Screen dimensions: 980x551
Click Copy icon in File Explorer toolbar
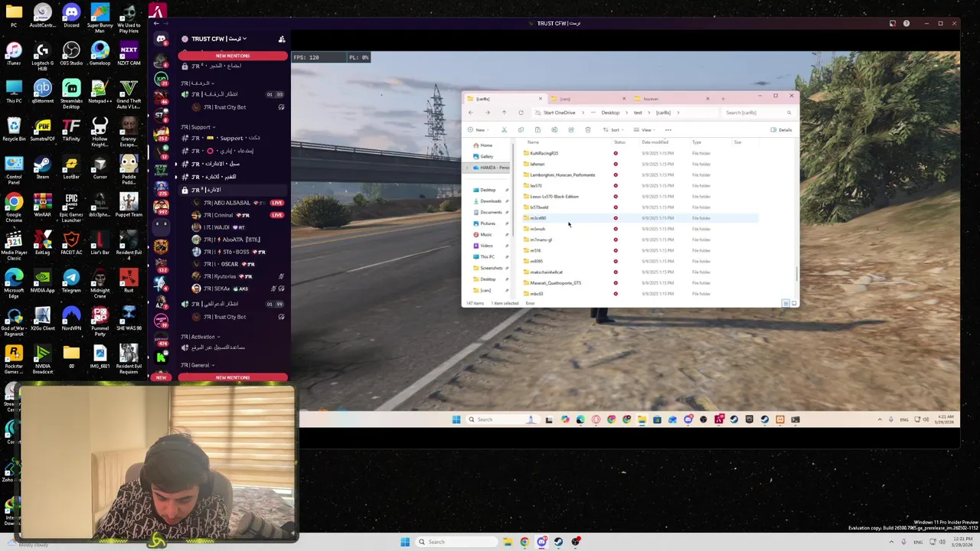pyautogui.click(x=521, y=129)
